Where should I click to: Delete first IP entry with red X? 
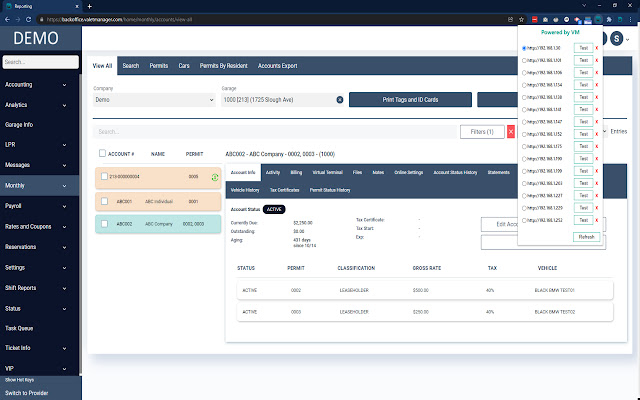597,48
